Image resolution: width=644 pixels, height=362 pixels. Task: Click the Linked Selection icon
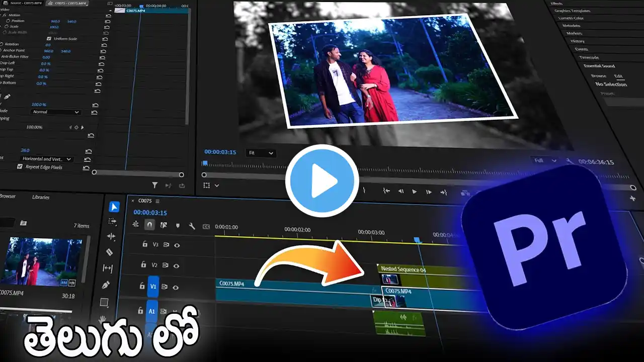pos(164,225)
